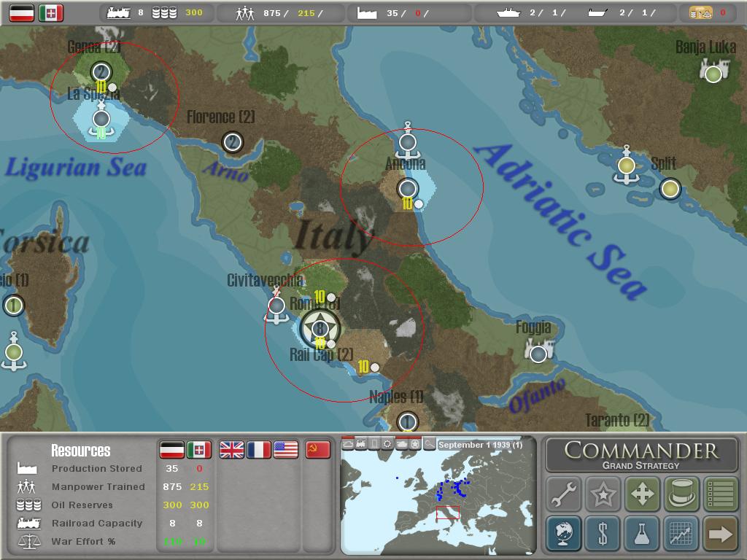Select the port anchor above Ancona
Viewport: 747px width, 560px height.
coord(408,141)
